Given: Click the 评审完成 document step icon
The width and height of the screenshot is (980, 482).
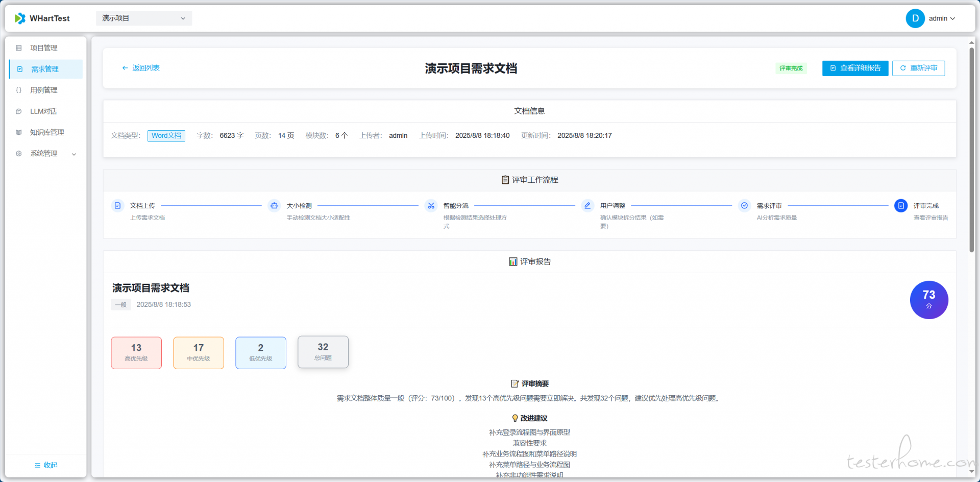Looking at the screenshot, I should (901, 206).
